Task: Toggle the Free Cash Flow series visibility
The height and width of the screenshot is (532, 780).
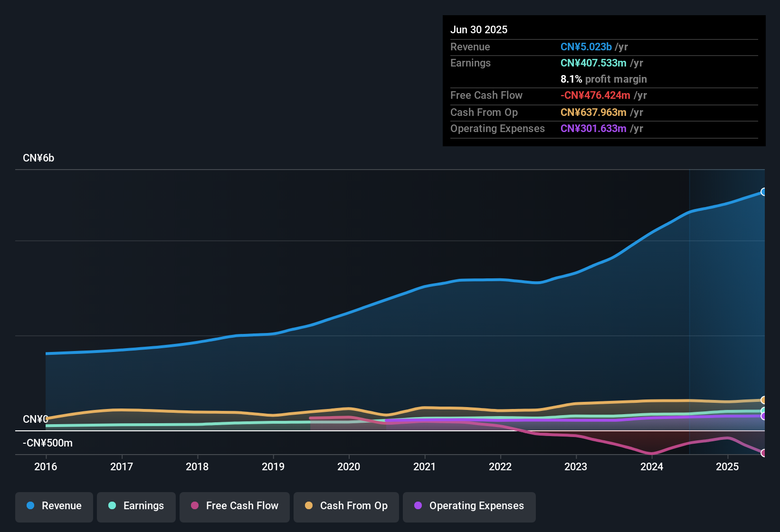Action: (x=234, y=506)
